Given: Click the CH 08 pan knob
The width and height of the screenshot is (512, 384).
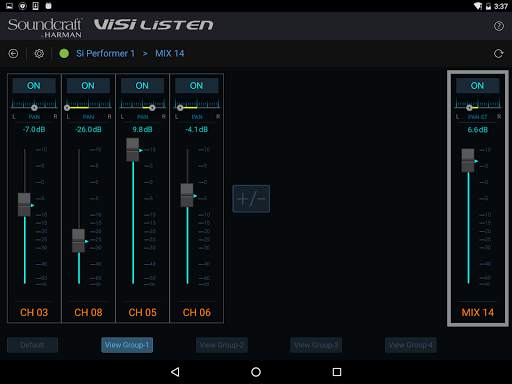Looking at the screenshot, I should 67,108.
